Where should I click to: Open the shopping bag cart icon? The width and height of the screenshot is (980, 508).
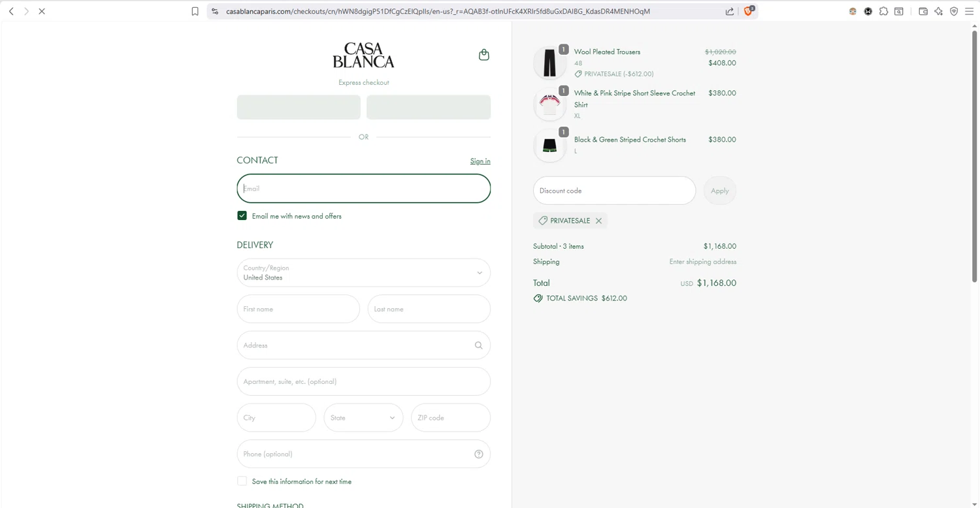pyautogui.click(x=484, y=55)
